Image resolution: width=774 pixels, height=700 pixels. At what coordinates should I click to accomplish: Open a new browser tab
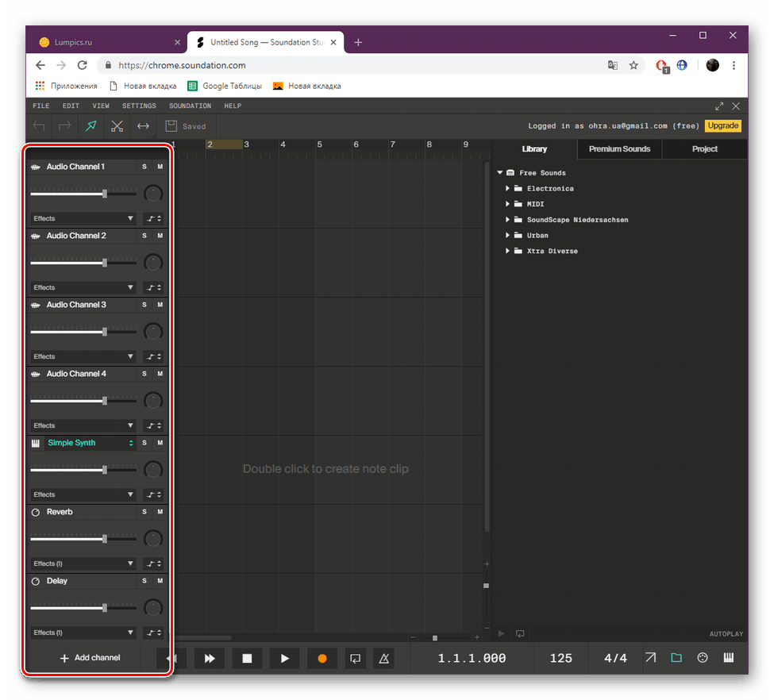click(358, 42)
